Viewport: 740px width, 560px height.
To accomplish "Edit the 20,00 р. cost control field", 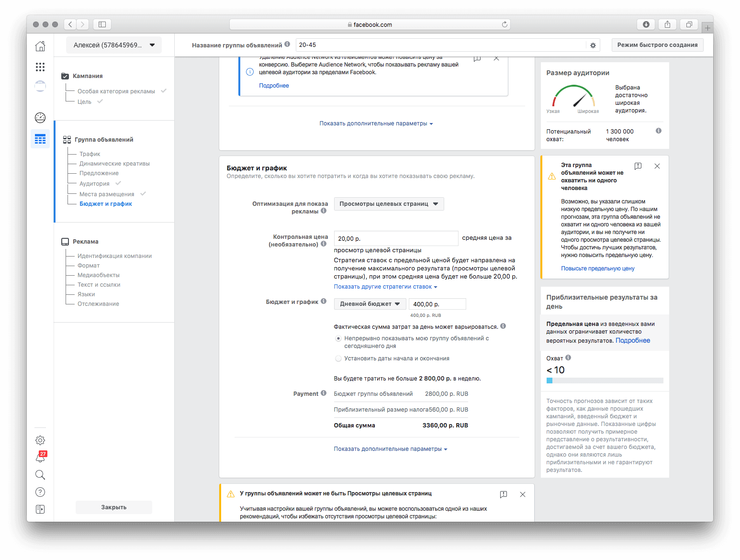I will coord(396,238).
